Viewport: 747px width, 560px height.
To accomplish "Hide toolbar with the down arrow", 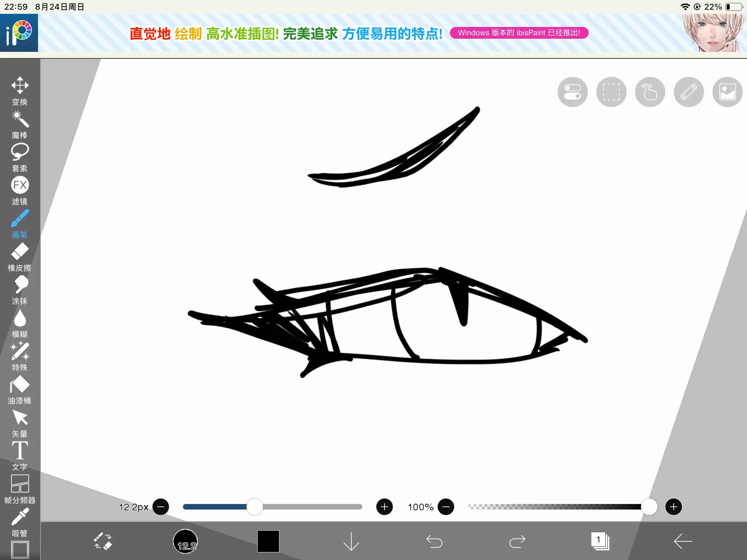I will (351, 541).
